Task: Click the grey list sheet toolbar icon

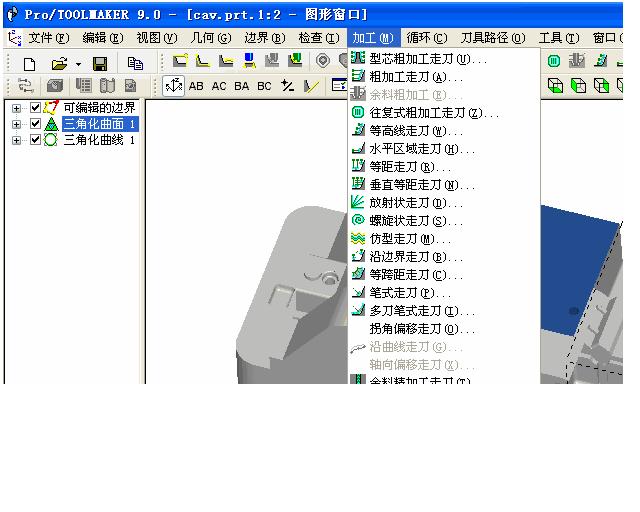Action: [84, 86]
